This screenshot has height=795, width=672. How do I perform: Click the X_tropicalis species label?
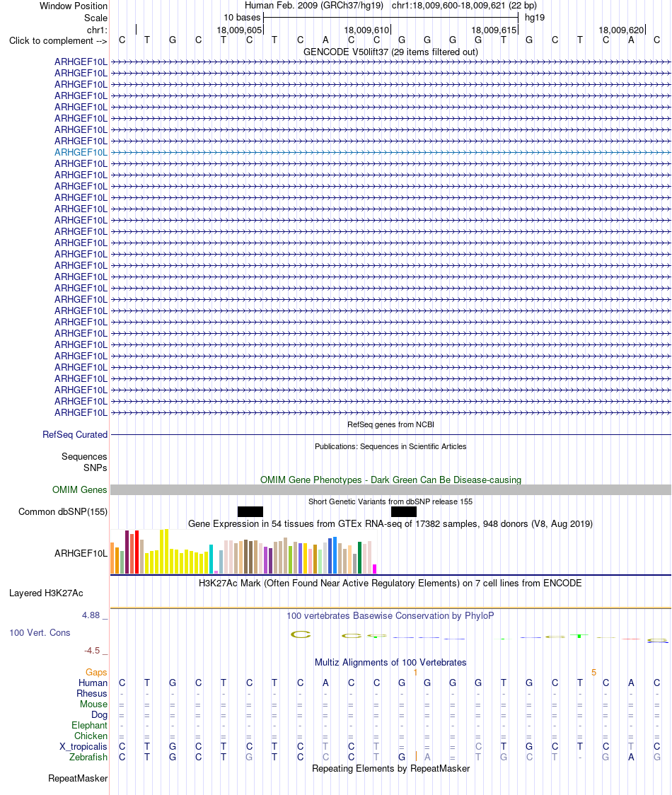83,746
